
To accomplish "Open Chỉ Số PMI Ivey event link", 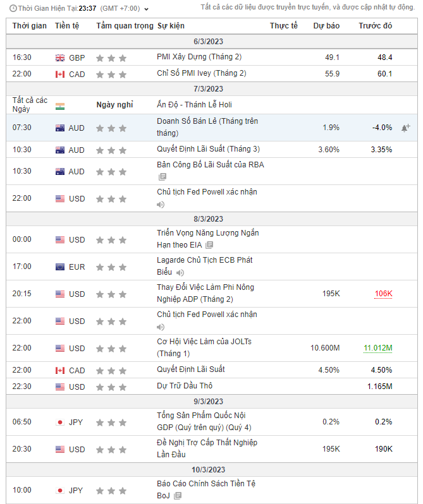I will [201, 73].
